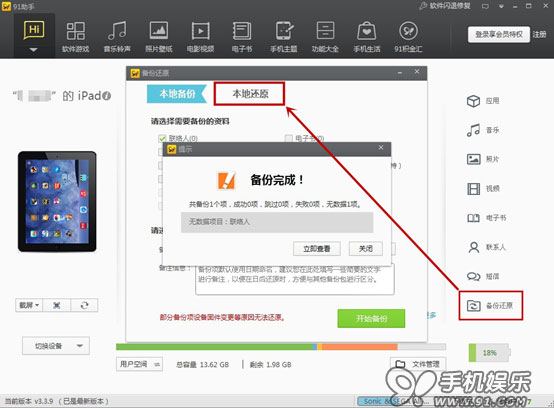Viewport: 554px width, 408px height.
Task: Click 总容量 13.62 GB text
Action: point(202,365)
